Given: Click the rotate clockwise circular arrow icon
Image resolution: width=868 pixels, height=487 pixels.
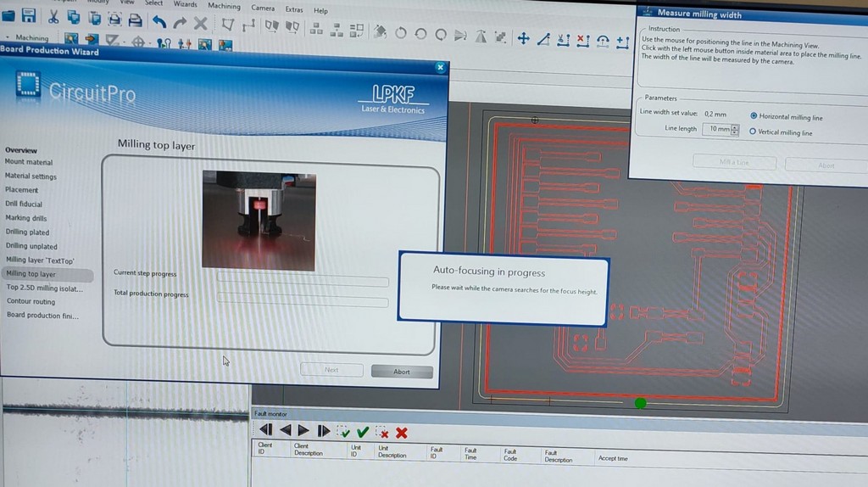Looking at the screenshot, I should tap(400, 34).
